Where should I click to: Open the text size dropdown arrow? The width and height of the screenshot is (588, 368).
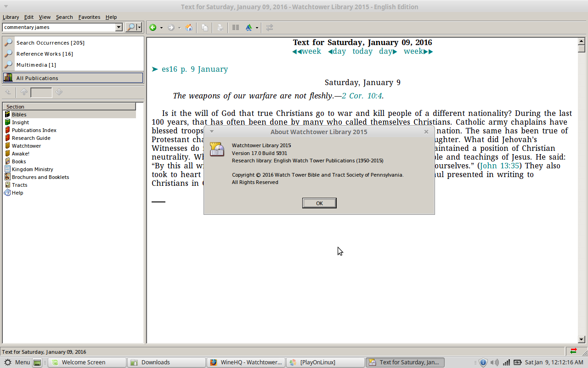pyautogui.click(x=257, y=28)
